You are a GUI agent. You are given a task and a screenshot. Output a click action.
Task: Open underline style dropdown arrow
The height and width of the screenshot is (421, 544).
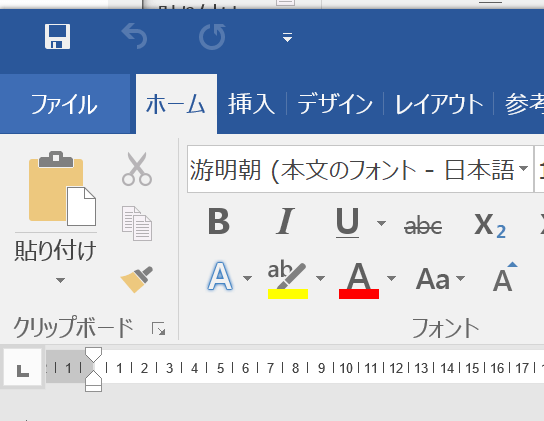[381, 223]
